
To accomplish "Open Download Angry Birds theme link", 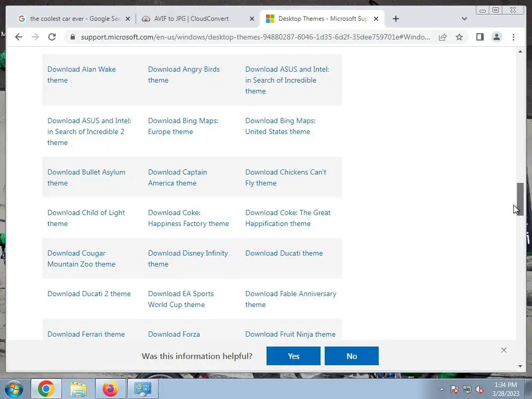I will 183,75.
